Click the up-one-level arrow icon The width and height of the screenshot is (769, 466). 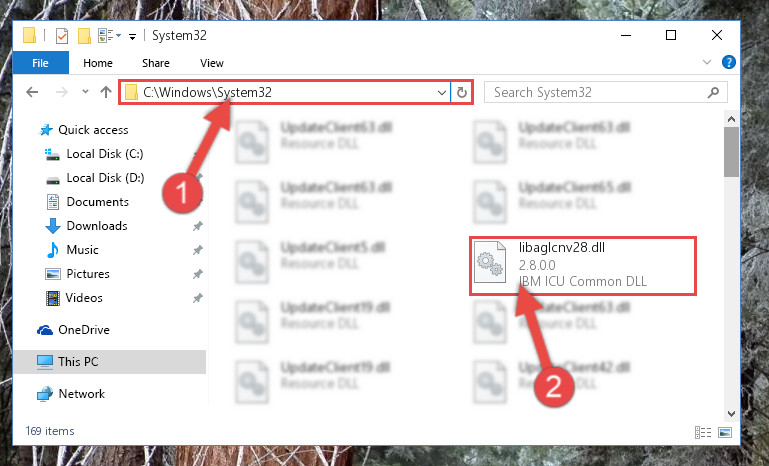click(x=105, y=92)
